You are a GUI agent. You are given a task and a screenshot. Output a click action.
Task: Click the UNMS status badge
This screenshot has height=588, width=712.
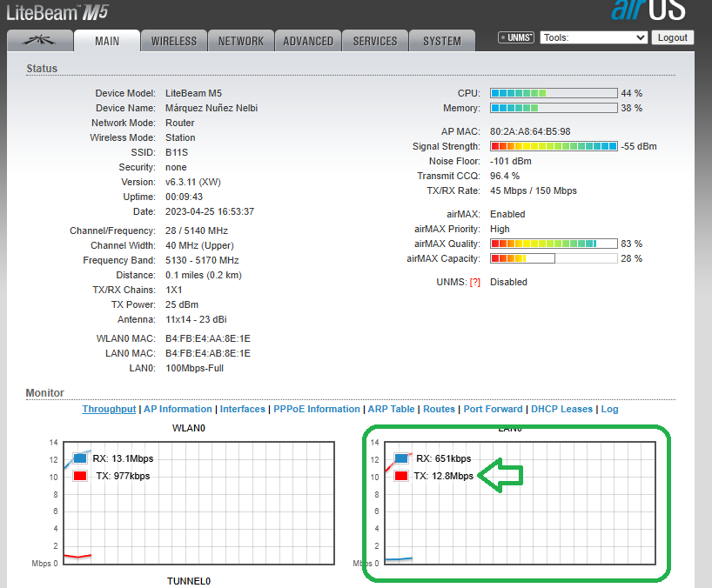point(515,37)
